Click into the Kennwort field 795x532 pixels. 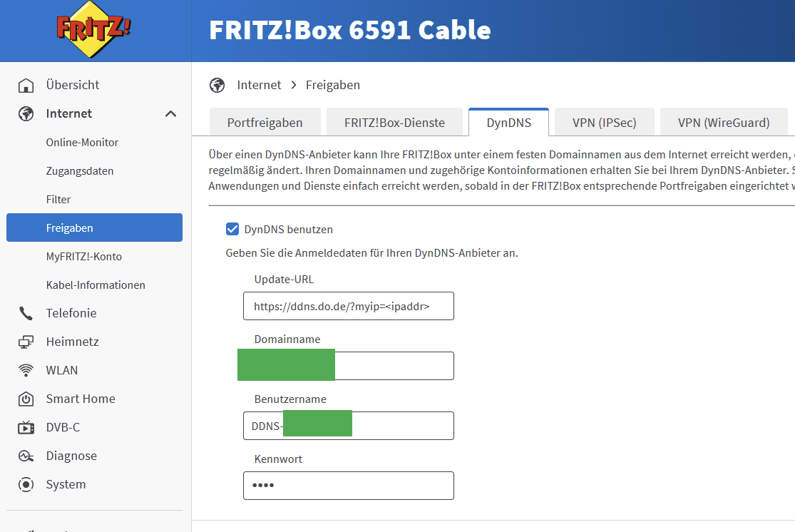(x=349, y=486)
